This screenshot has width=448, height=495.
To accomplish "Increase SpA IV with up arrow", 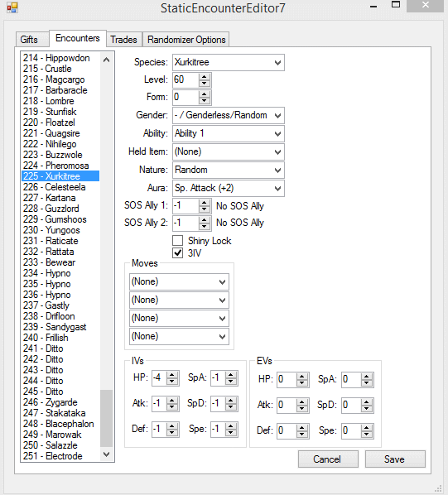I will [x=231, y=375].
